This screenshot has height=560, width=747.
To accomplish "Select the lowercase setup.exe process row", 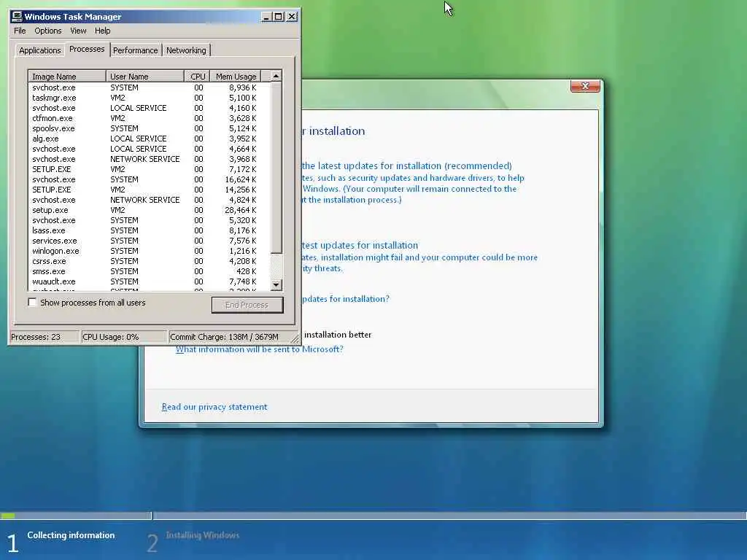I will 149,210.
